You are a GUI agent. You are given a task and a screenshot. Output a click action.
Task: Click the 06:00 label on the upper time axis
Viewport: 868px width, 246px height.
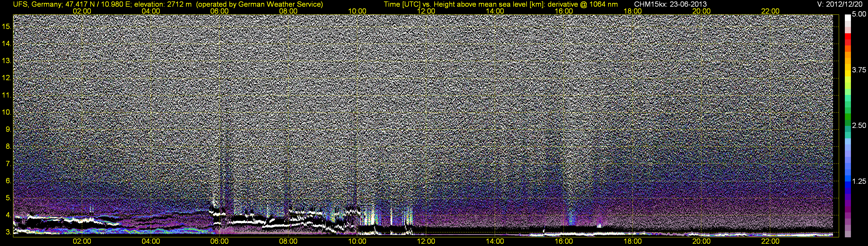pos(219,11)
